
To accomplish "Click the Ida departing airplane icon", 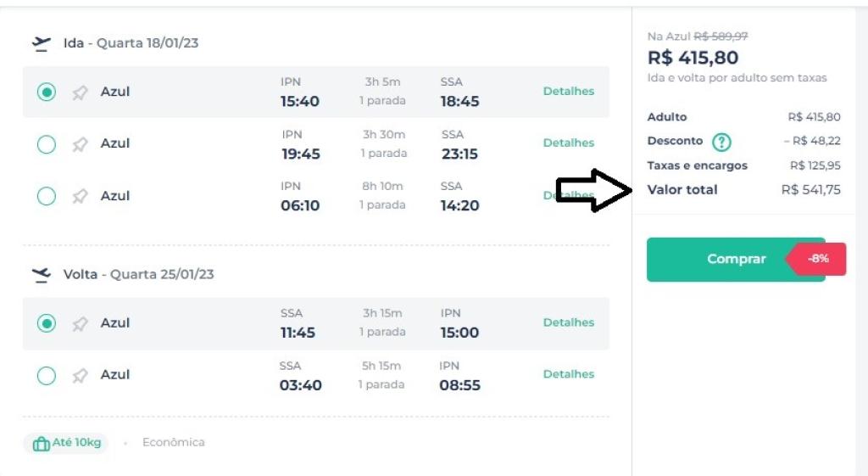I will pyautogui.click(x=41, y=43).
